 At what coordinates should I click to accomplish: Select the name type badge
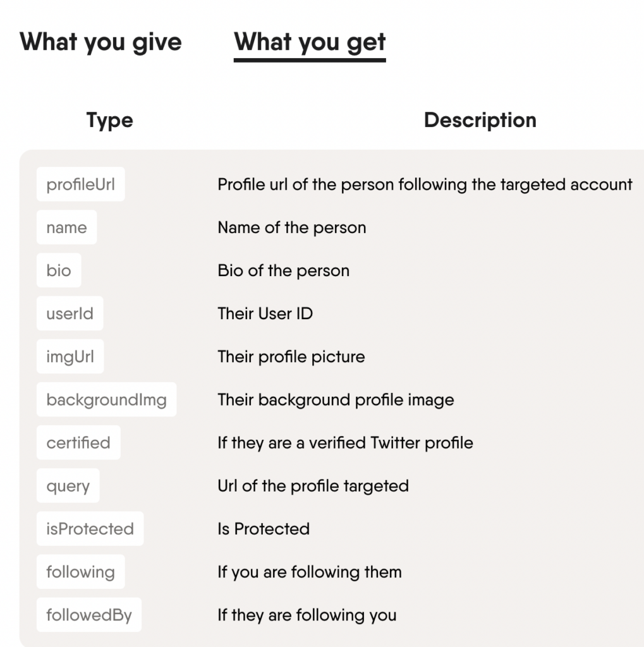pos(66,227)
